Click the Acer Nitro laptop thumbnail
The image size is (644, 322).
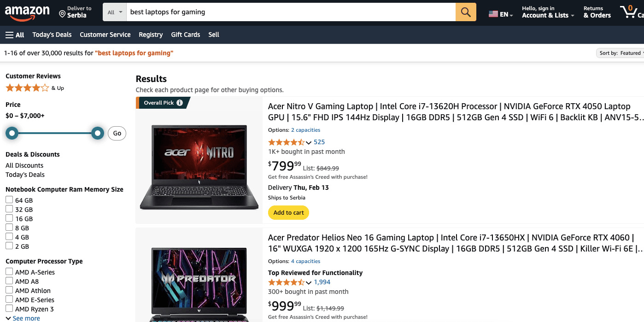pos(199,167)
